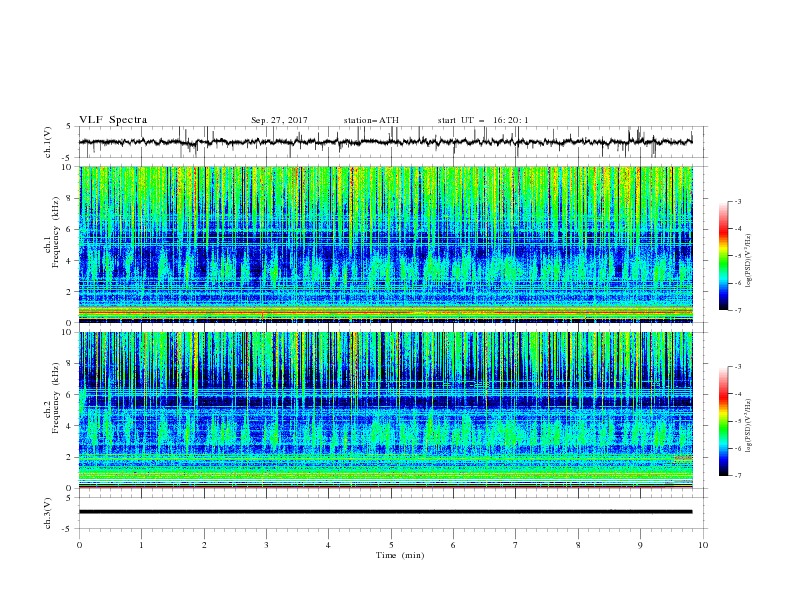
Task: Click time axis tick label "1"
Action: click(x=141, y=545)
